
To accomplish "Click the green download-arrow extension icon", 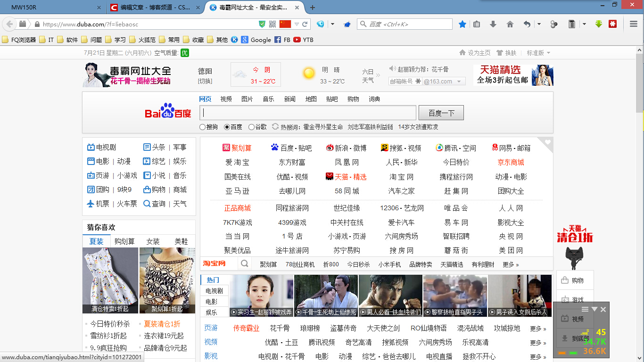I will point(599,24).
